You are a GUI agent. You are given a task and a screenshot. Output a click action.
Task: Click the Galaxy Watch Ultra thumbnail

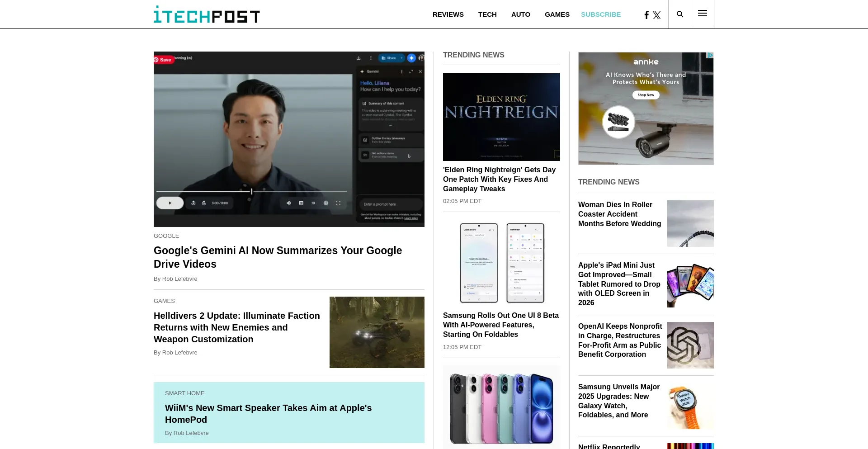(x=690, y=406)
